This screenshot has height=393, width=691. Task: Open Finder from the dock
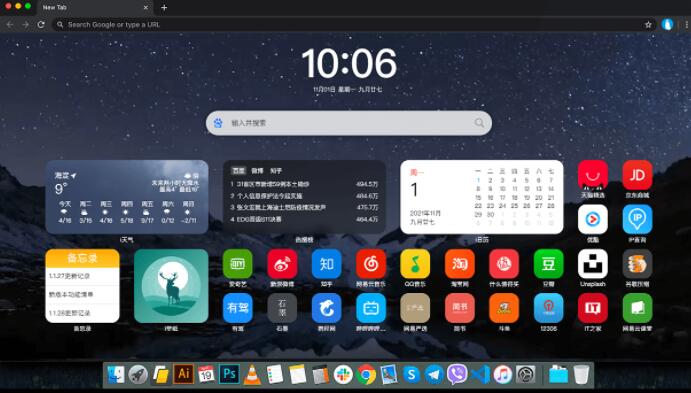click(116, 374)
